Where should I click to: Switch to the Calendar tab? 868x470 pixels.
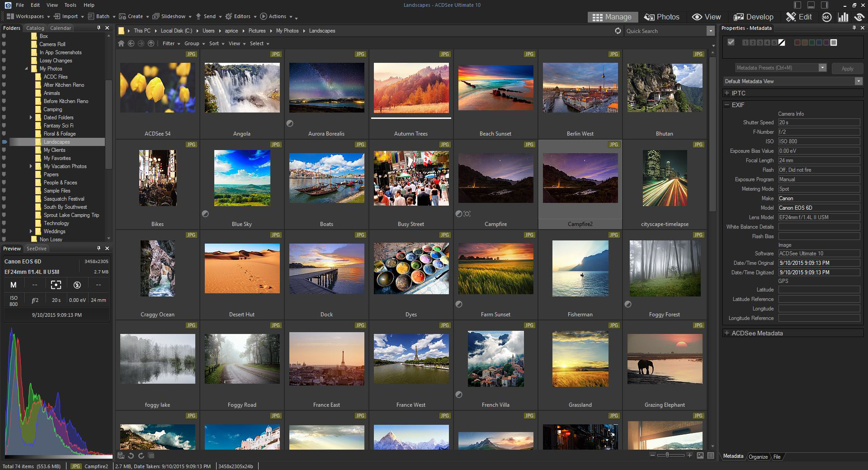click(61, 28)
